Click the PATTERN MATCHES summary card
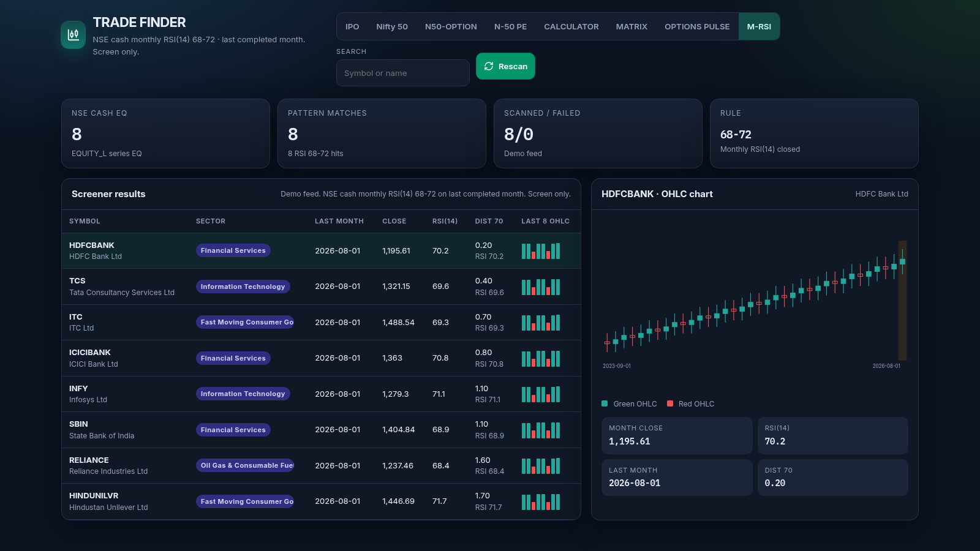The height and width of the screenshot is (551, 980). tap(382, 133)
